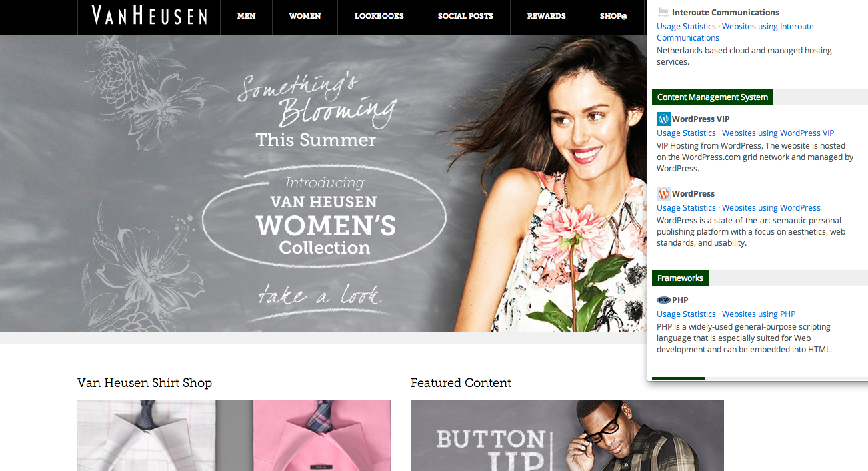Open Websites using WordPress link
The width and height of the screenshot is (868, 471).
771,208
